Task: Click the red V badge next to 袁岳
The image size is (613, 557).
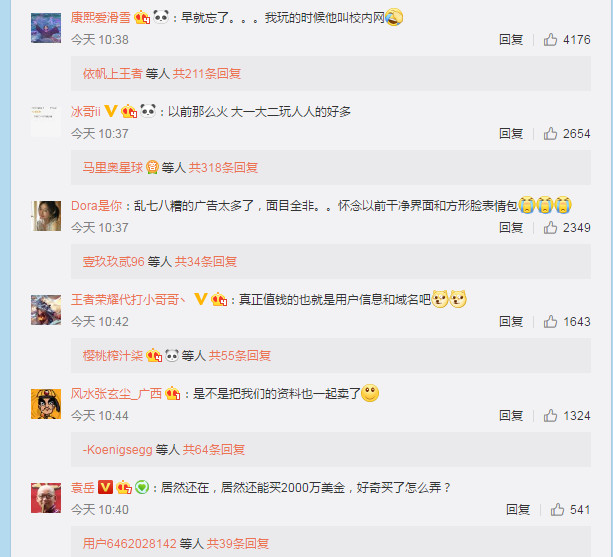Action: click(x=105, y=487)
